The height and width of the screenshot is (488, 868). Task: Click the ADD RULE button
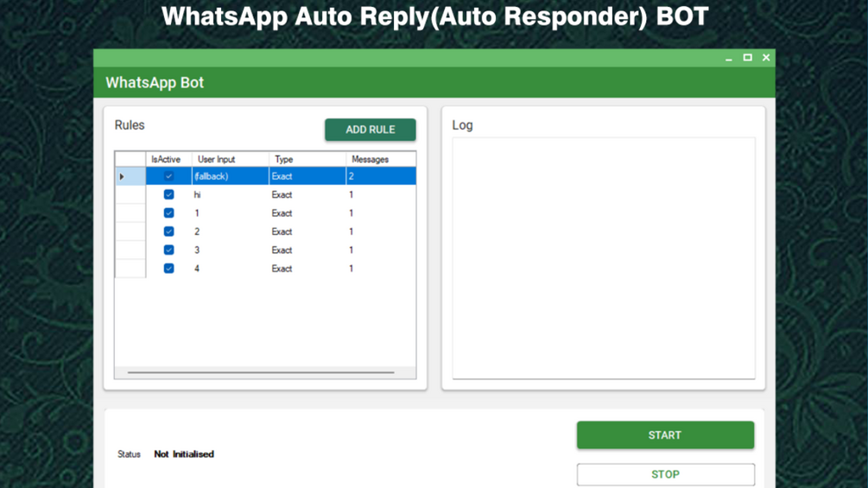pyautogui.click(x=370, y=130)
